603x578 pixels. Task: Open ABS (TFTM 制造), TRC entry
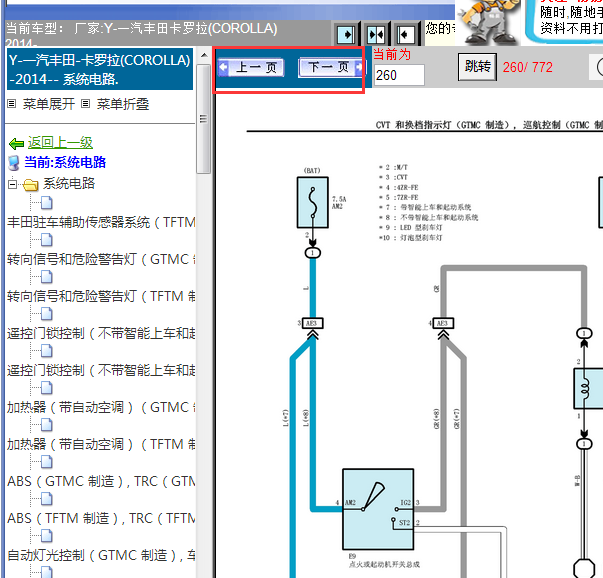101,518
